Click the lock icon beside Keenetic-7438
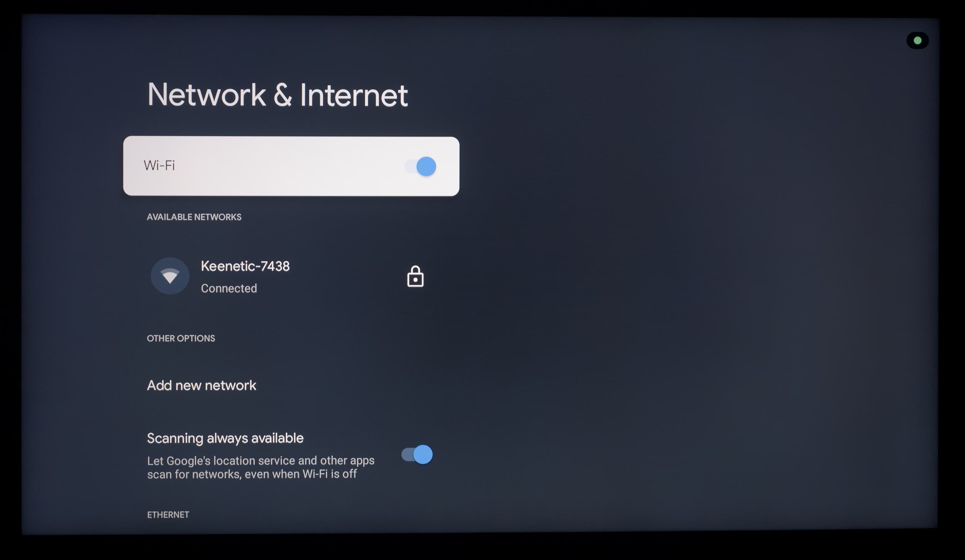Viewport: 965px width, 560px height. pyautogui.click(x=415, y=276)
